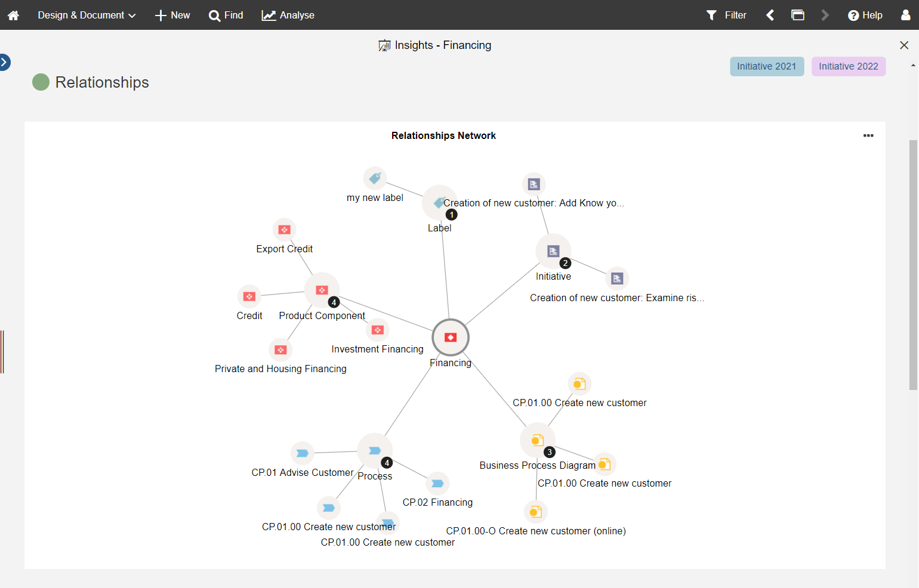This screenshot has height=588, width=919.
Task: Open the Design & Document dropdown menu
Action: (x=87, y=15)
